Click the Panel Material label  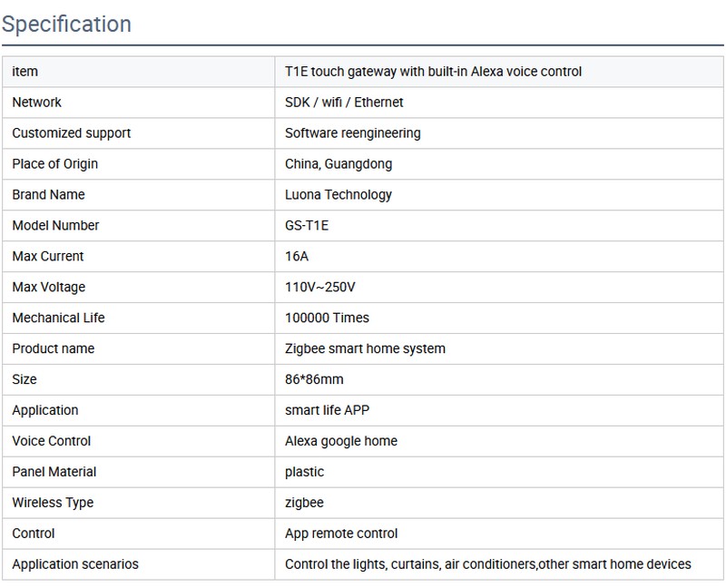click(54, 473)
